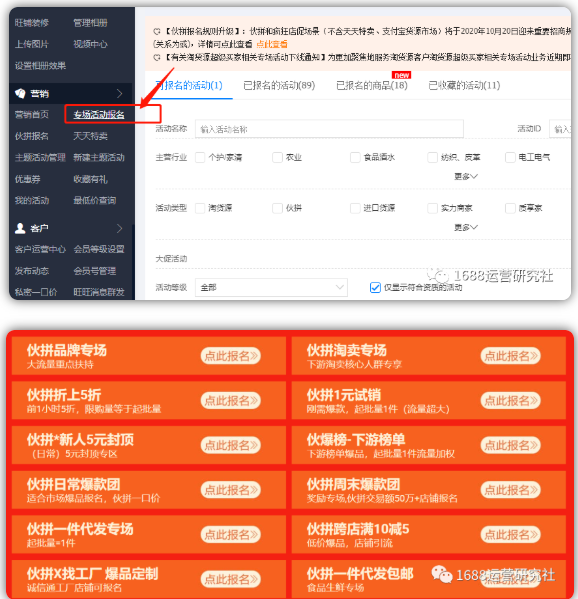The image size is (578, 599).
Task: Open 新建主题活动 sidebar link
Action: [x=99, y=157]
